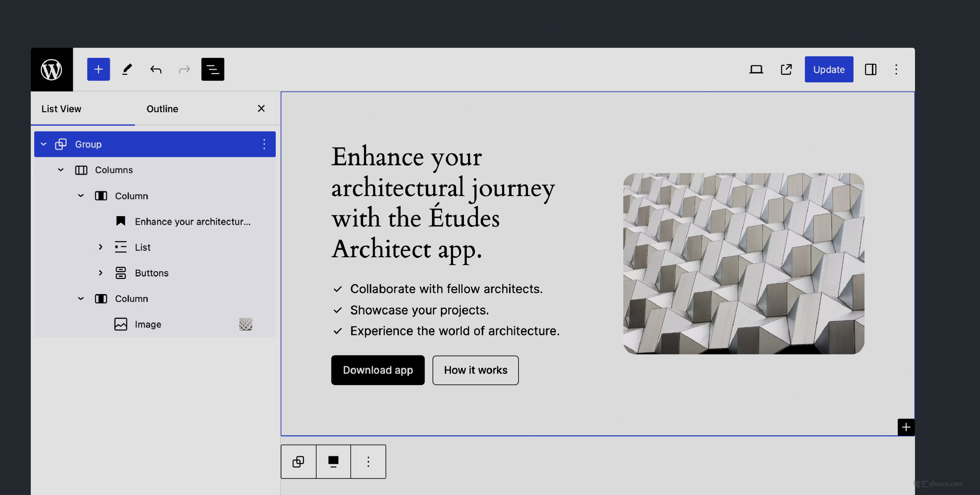Switch to the List View tab
Viewport: 980px width, 495px height.
coord(61,108)
